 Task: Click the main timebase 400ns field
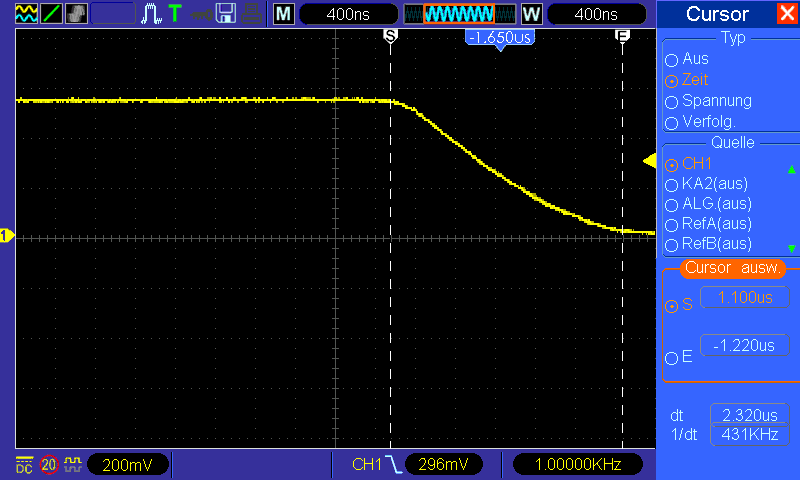pos(348,14)
